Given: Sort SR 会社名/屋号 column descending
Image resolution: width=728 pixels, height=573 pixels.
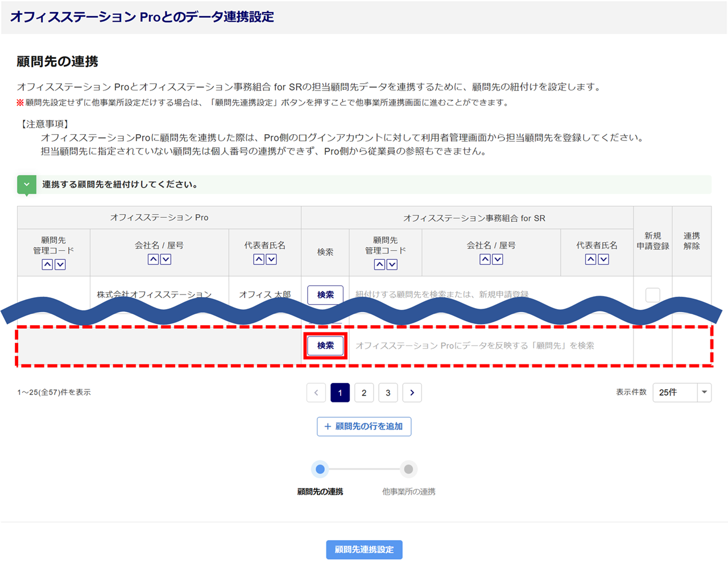Looking at the screenshot, I should [498, 259].
